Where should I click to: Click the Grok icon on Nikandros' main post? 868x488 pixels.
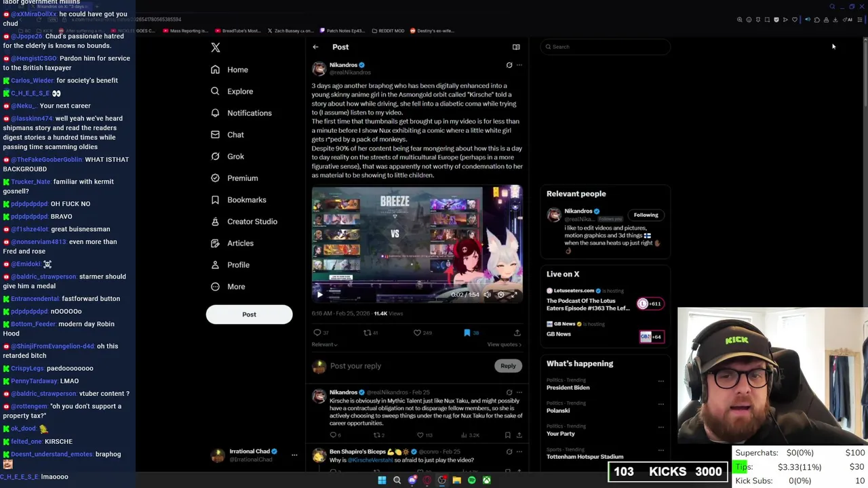509,65
